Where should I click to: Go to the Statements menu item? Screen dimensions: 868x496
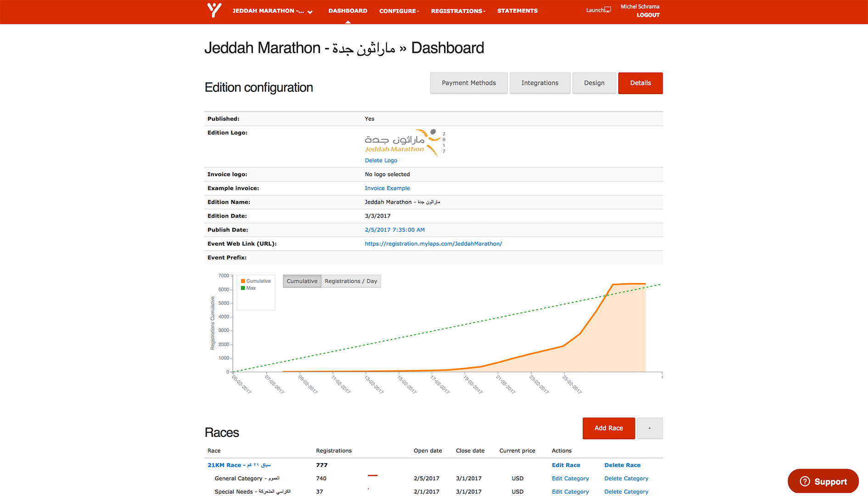pos(517,11)
